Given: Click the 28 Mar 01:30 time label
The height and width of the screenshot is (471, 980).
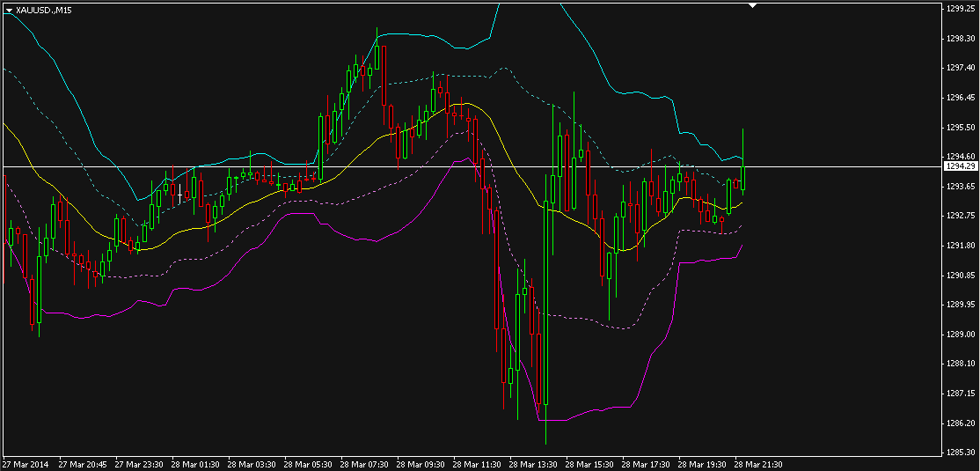Looking at the screenshot, I should tap(195, 465).
